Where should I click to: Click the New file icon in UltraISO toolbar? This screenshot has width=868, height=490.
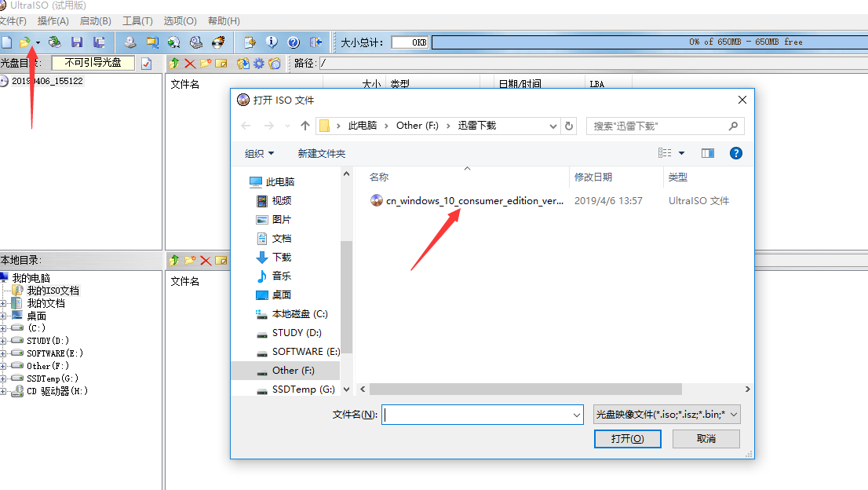6,42
